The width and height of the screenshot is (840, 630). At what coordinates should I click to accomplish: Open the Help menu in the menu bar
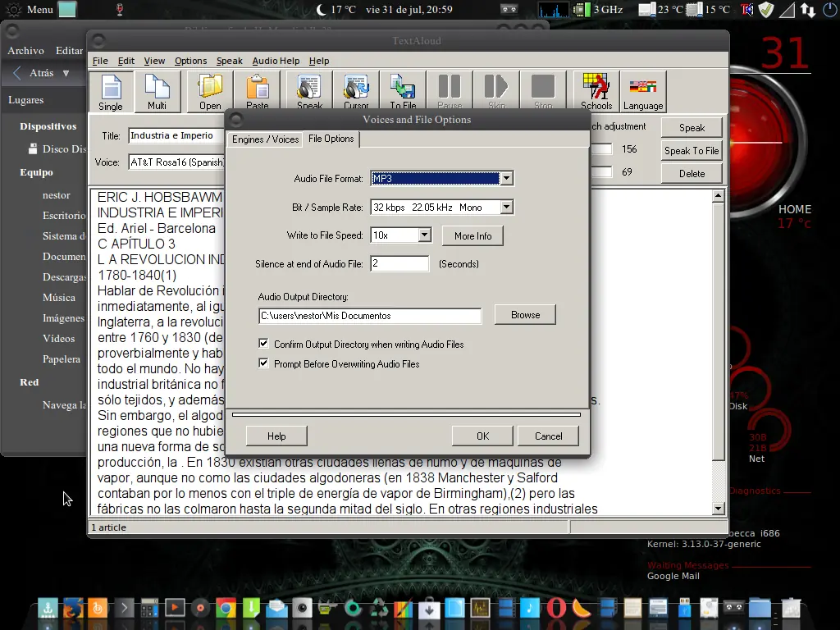coord(319,61)
